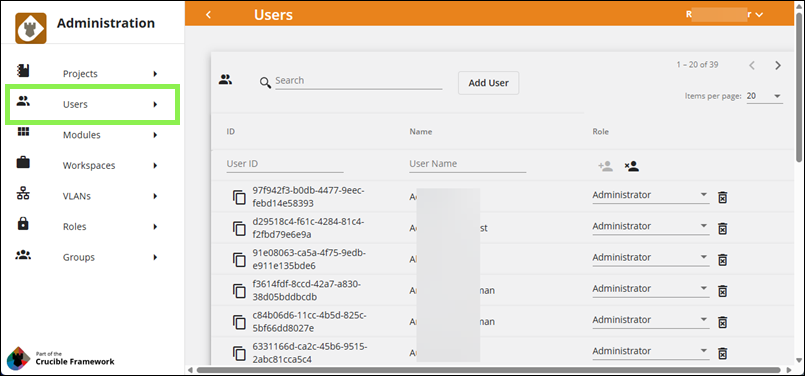Copy user ID starting with f3614fdf
805x376 pixels.
click(240, 291)
